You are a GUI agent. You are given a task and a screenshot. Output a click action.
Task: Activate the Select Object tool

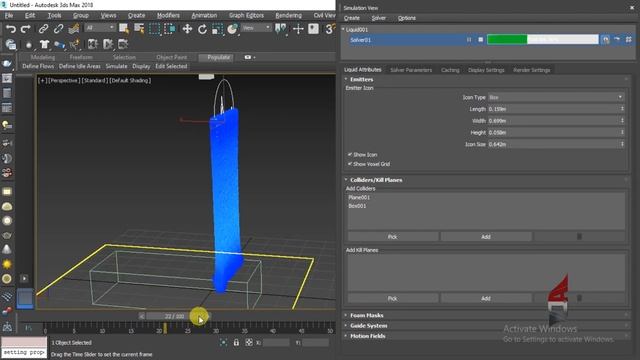(124, 29)
